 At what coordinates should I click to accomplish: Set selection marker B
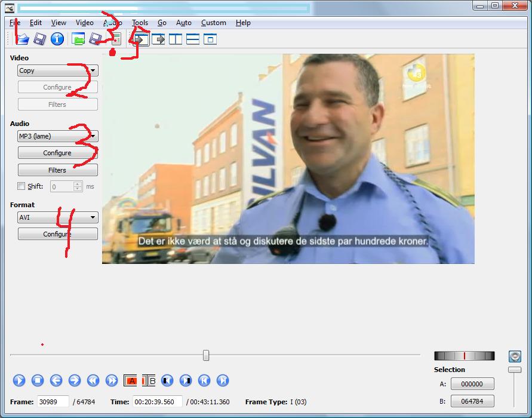149,381
